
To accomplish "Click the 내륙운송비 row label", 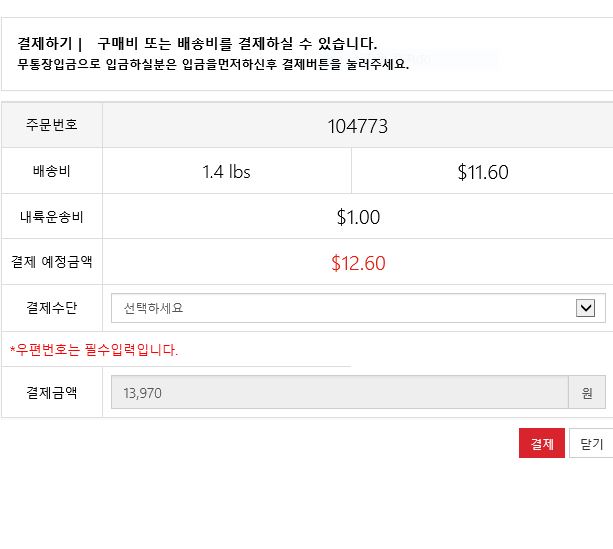I will pos(52,217).
